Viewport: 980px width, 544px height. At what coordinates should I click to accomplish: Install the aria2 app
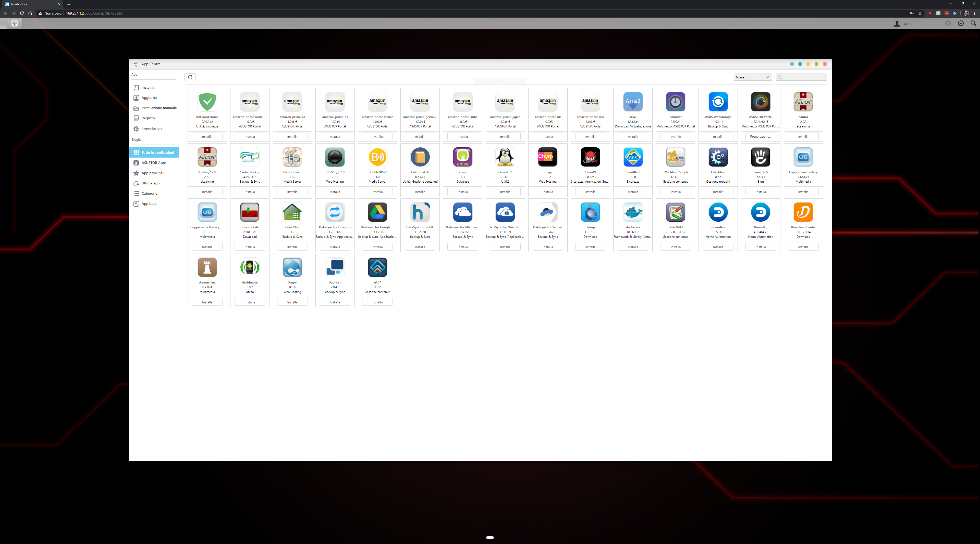(x=633, y=137)
